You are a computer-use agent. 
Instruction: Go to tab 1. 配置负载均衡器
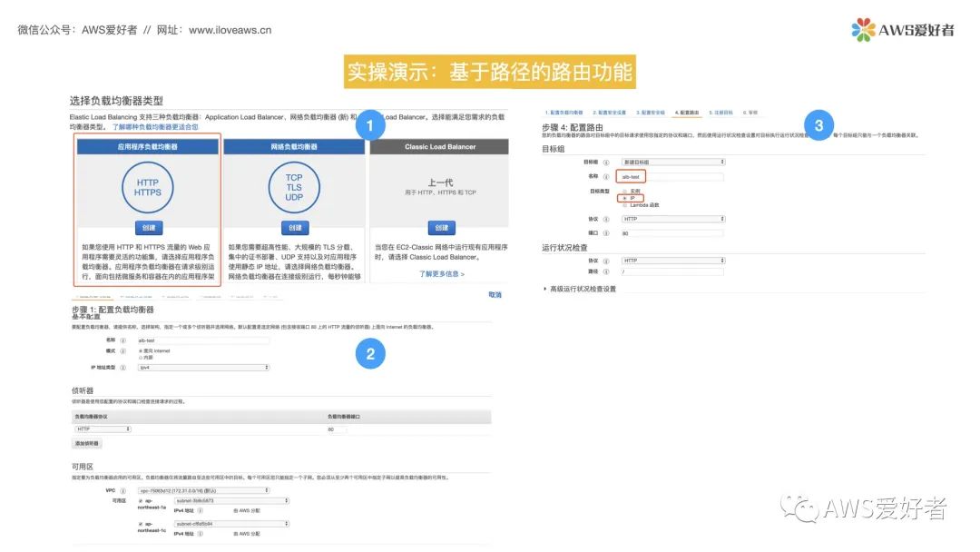click(x=563, y=113)
